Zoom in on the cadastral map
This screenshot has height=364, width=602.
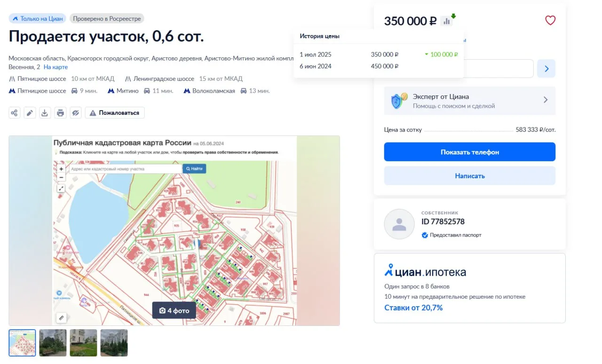[61, 168]
